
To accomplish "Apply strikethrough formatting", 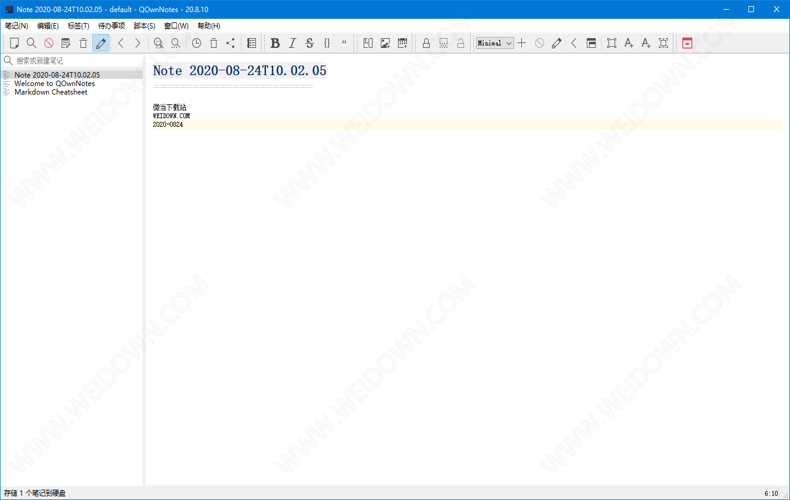I will 310,43.
